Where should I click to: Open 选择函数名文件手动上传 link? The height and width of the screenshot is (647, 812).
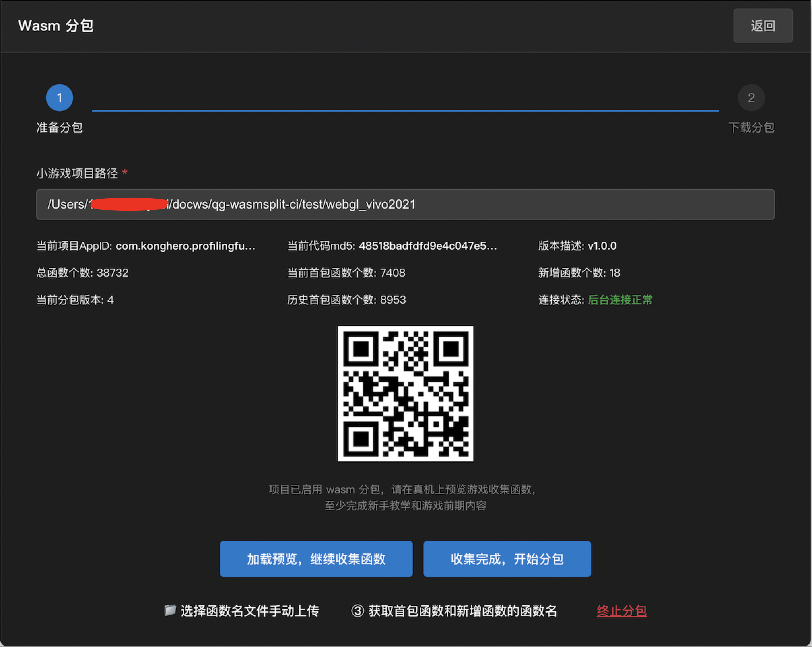point(250,610)
